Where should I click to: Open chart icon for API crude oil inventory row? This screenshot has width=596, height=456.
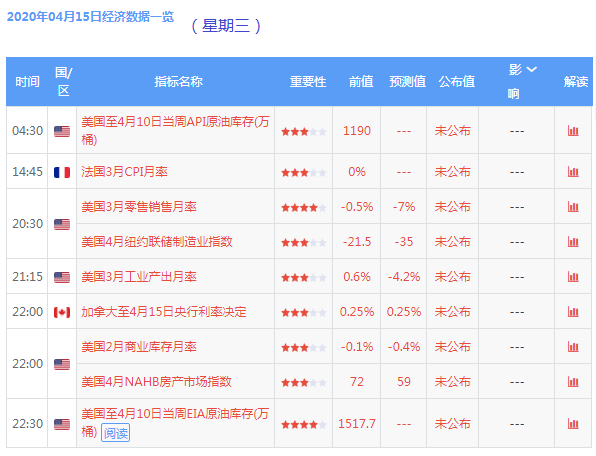pos(573,131)
